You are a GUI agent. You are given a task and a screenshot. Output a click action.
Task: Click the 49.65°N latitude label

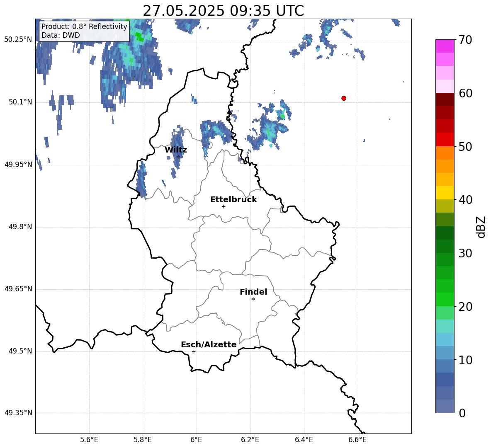click(x=18, y=289)
